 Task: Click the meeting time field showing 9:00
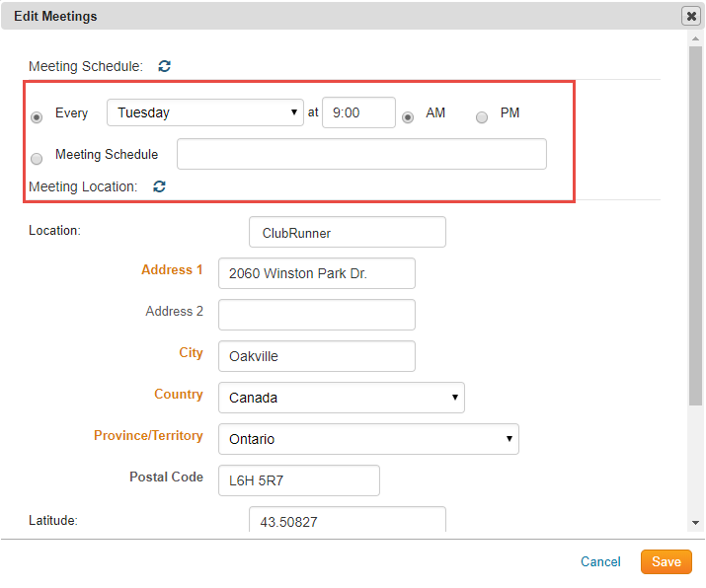[358, 112]
